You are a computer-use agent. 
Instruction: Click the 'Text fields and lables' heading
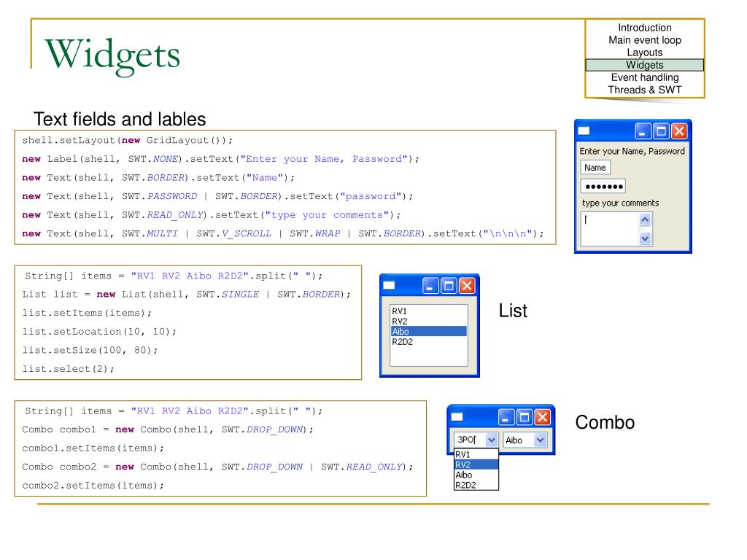tap(120, 119)
